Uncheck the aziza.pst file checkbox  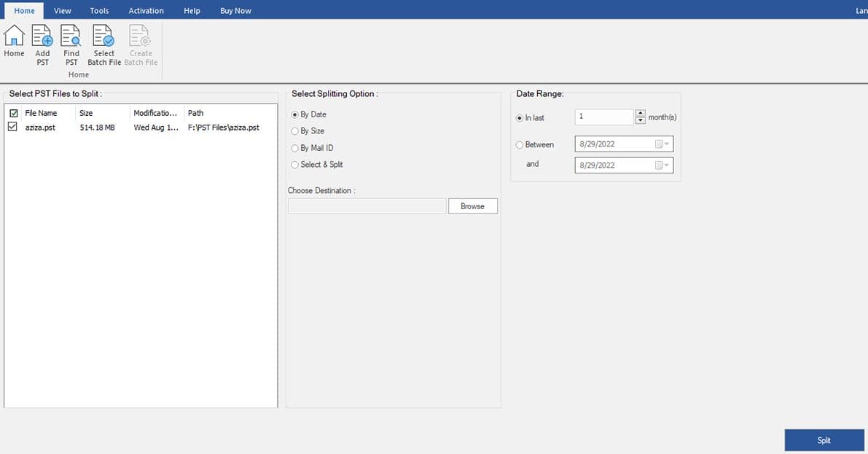pos(12,127)
